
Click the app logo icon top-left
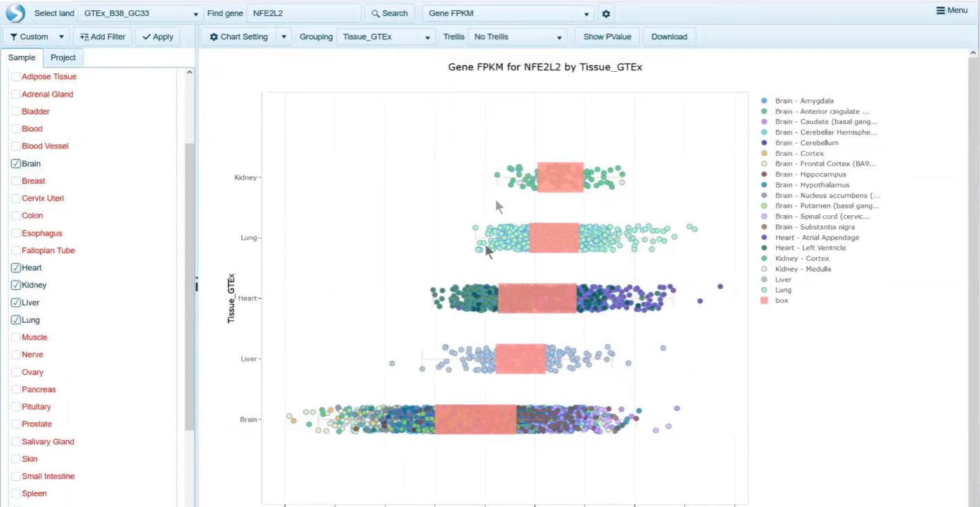pos(15,13)
